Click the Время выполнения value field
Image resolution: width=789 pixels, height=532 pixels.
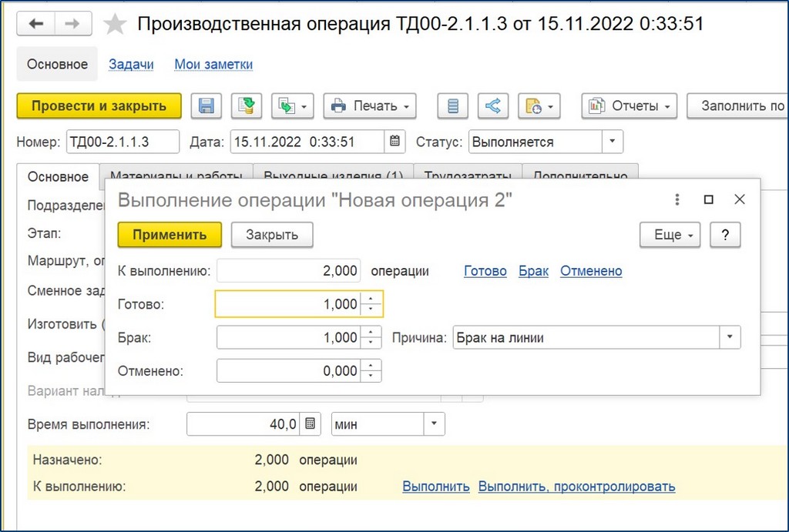(243, 424)
